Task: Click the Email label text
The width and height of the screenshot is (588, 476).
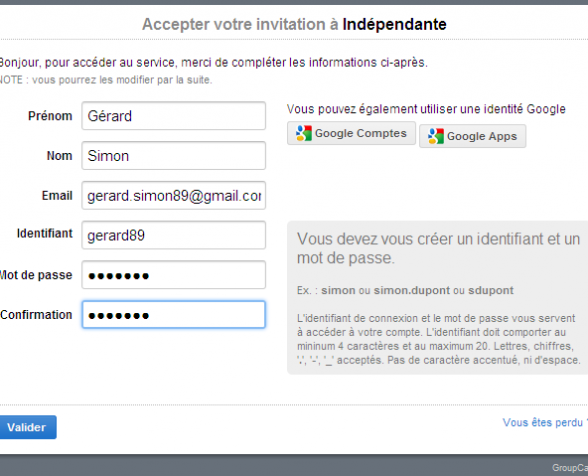Action: (57, 195)
